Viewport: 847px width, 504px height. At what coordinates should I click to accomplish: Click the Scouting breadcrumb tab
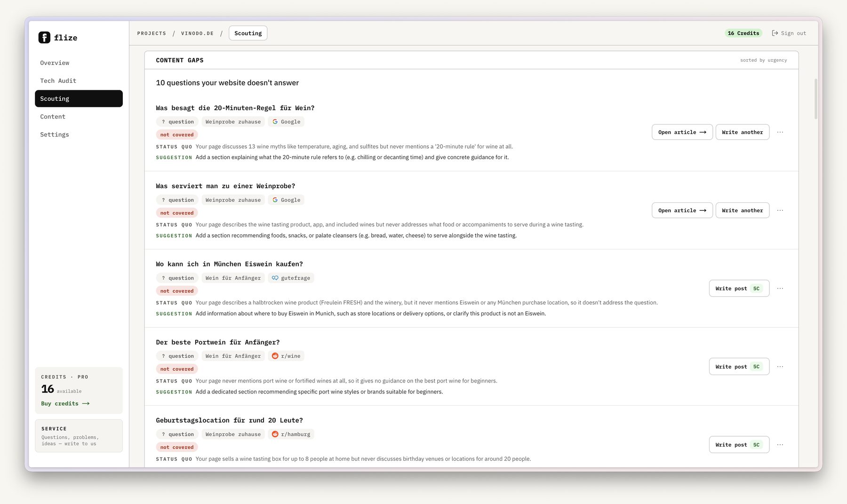click(x=248, y=33)
